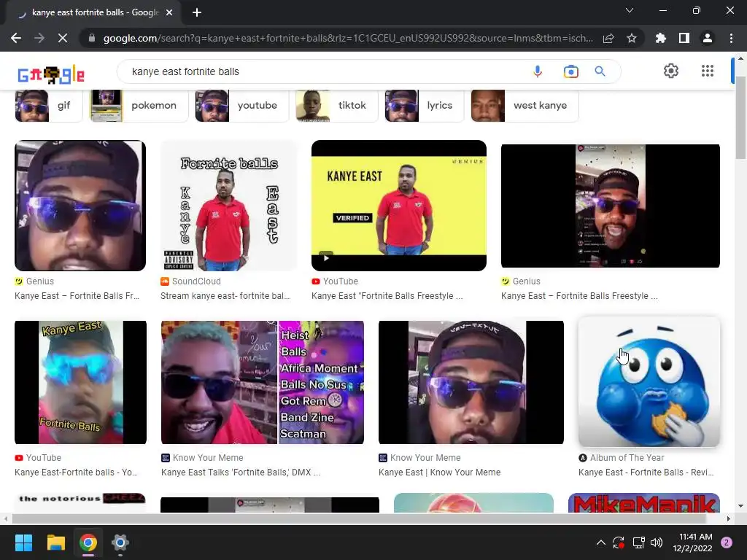The width and height of the screenshot is (747, 560).
Task: Share this page icon in address bar
Action: [x=608, y=38]
